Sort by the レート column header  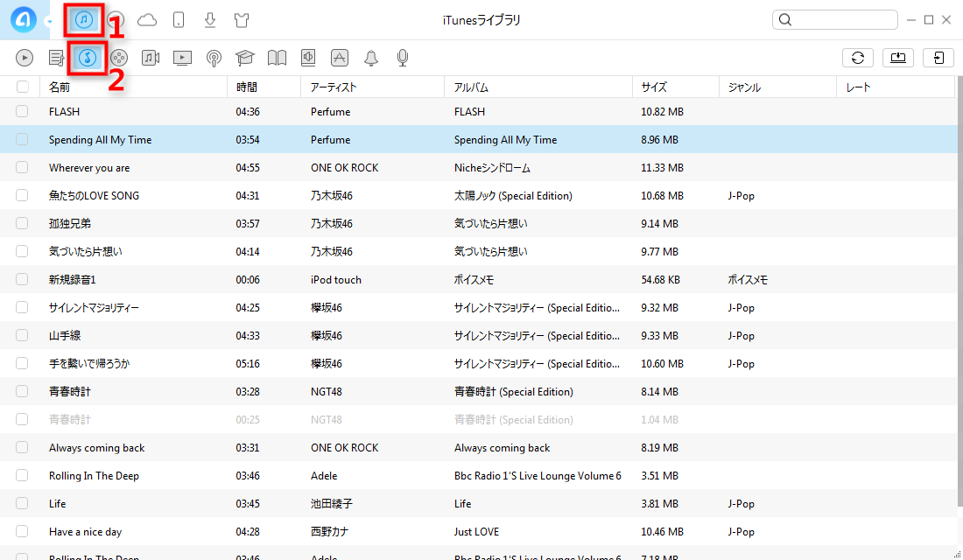click(x=896, y=87)
